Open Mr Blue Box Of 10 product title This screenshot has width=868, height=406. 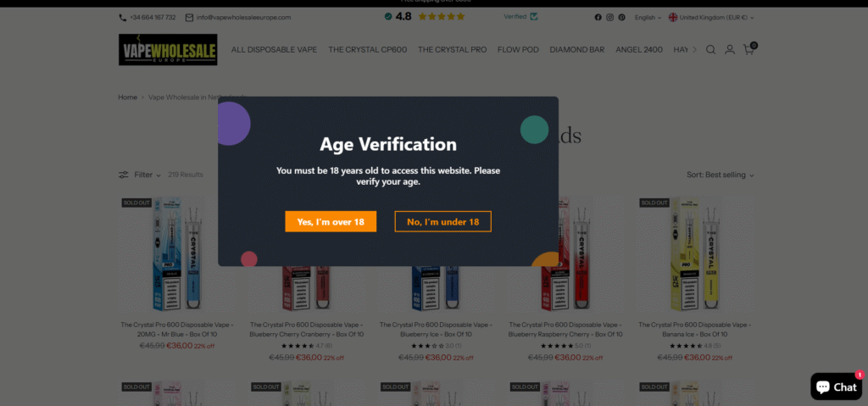[177, 330]
